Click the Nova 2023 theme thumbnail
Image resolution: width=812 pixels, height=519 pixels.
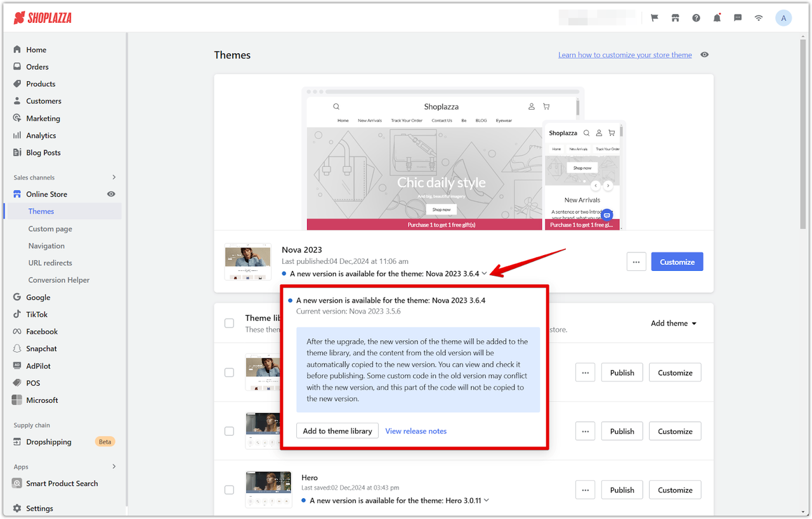coord(248,261)
